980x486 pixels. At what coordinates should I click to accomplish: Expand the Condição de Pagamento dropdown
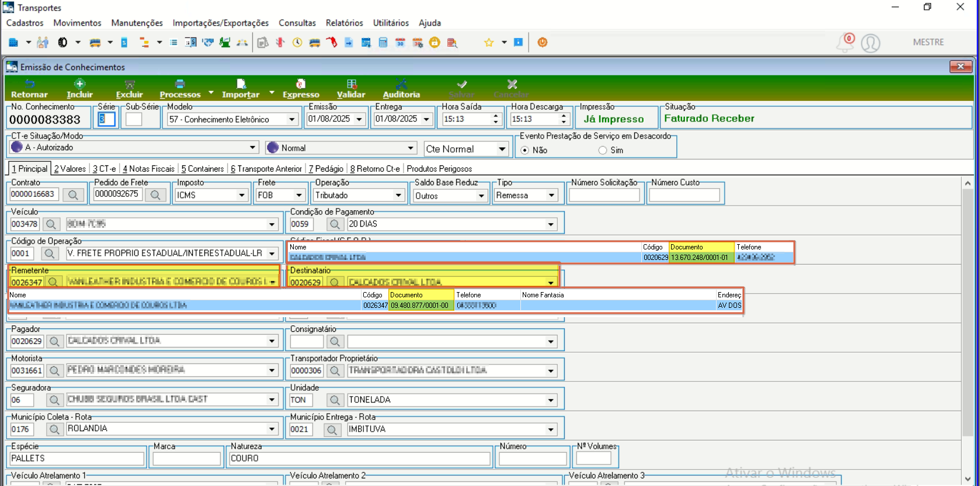point(551,224)
